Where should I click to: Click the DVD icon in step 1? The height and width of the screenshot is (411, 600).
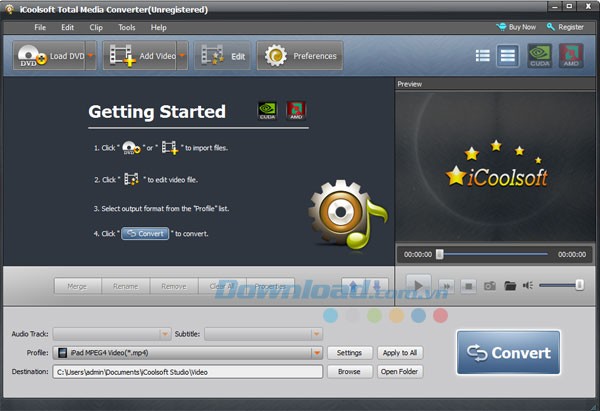pyautogui.click(x=131, y=148)
